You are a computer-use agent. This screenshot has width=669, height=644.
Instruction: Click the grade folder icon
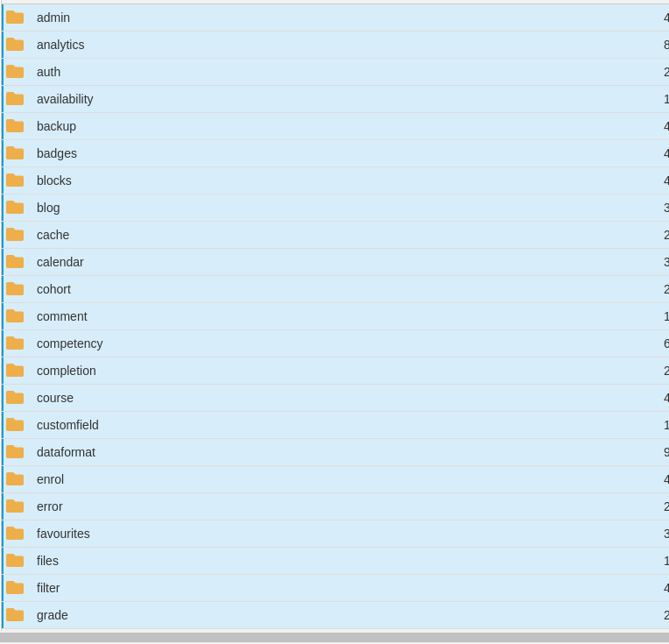click(x=15, y=615)
